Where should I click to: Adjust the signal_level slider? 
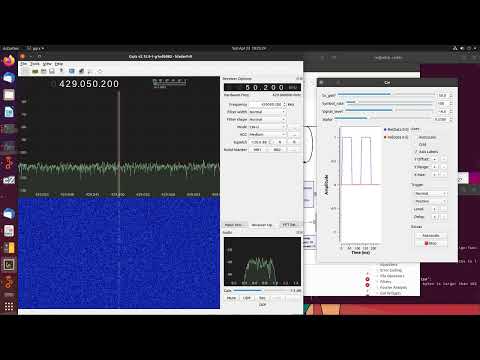[390, 110]
